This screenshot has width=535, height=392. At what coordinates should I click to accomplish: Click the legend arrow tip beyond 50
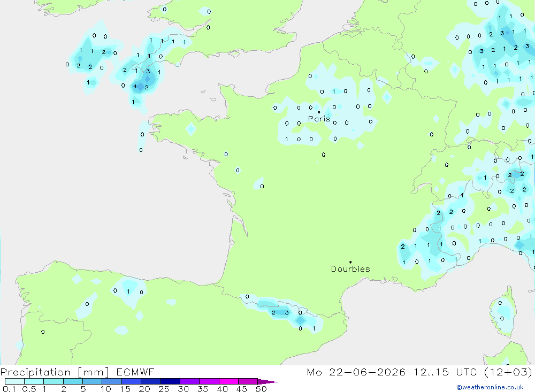268,382
